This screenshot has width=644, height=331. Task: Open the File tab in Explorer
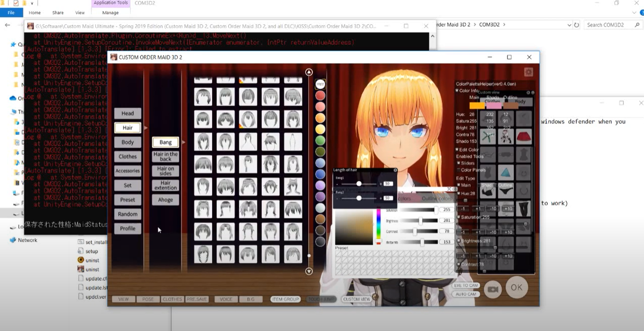(x=11, y=12)
